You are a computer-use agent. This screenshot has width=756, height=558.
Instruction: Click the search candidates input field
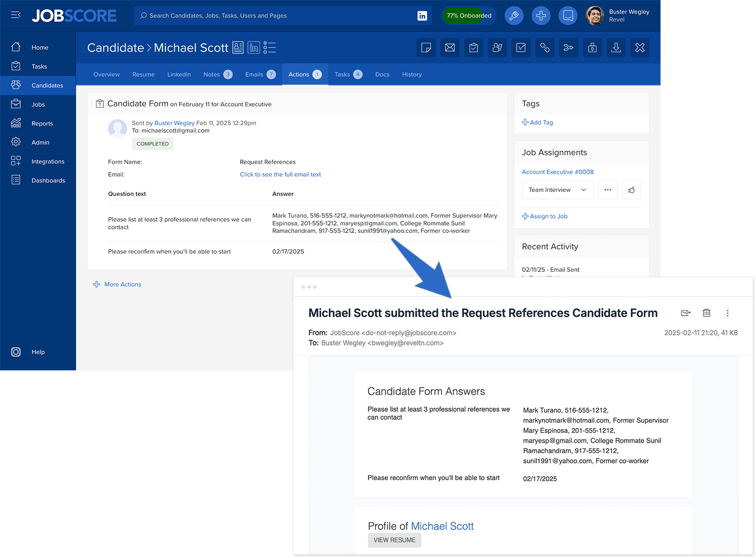276,16
